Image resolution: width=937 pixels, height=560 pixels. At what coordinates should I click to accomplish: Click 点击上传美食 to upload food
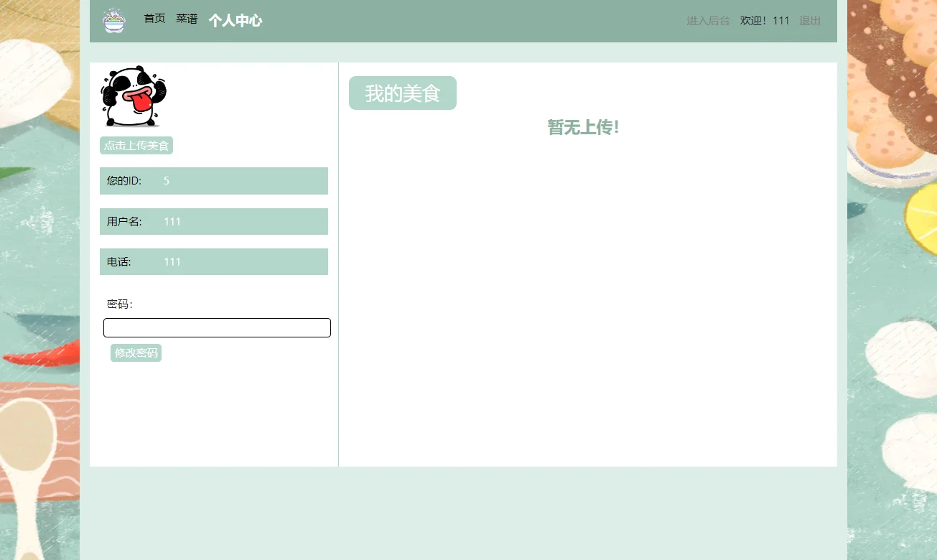click(136, 145)
